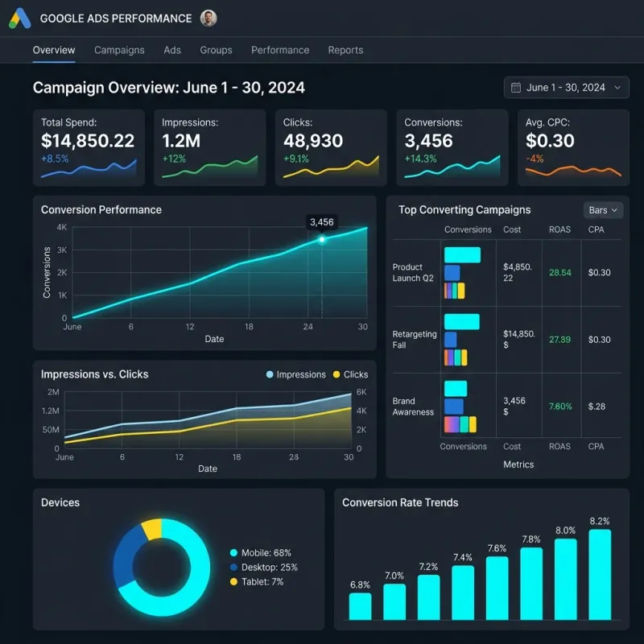The height and width of the screenshot is (644, 644).
Task: Click the Product Launch Q2 cyan conversions bar
Action: click(462, 255)
